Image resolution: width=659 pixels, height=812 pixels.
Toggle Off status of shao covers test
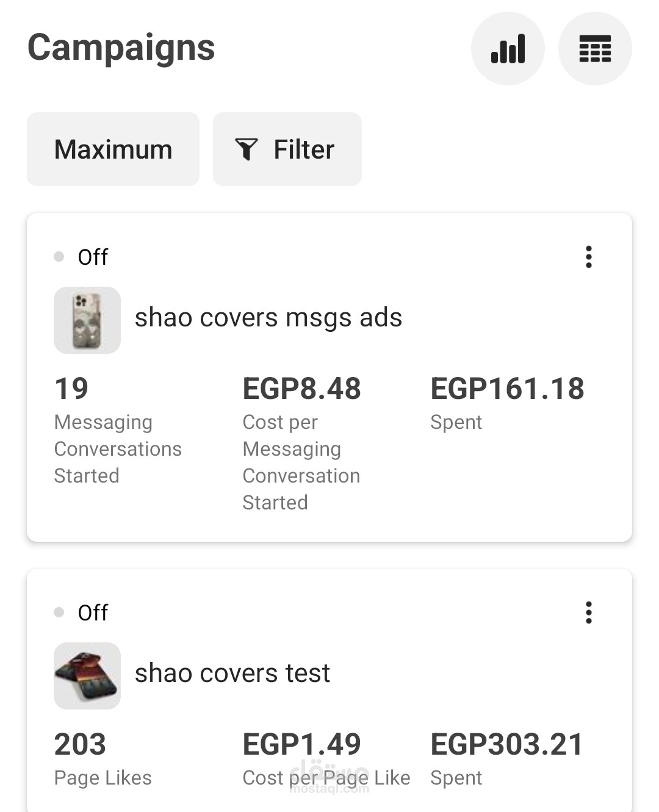point(82,613)
